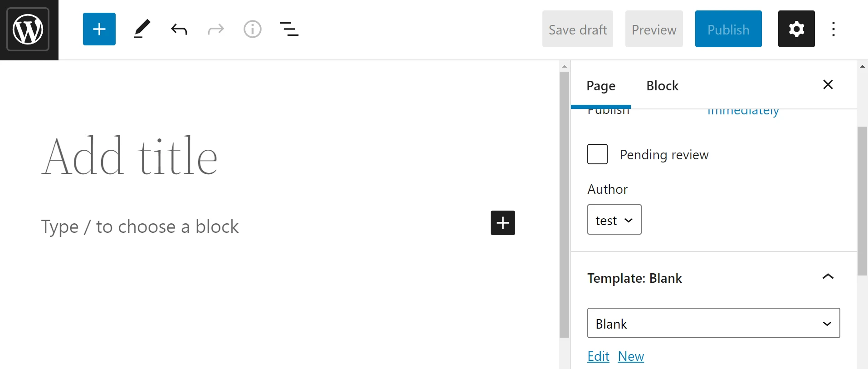Open the Blank template dropdown

click(x=713, y=323)
